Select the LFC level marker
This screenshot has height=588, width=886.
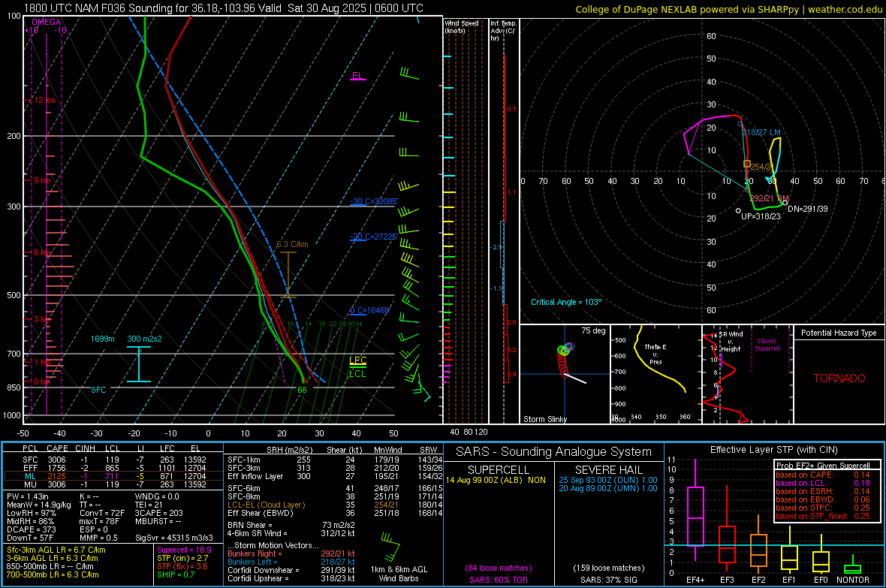[357, 360]
